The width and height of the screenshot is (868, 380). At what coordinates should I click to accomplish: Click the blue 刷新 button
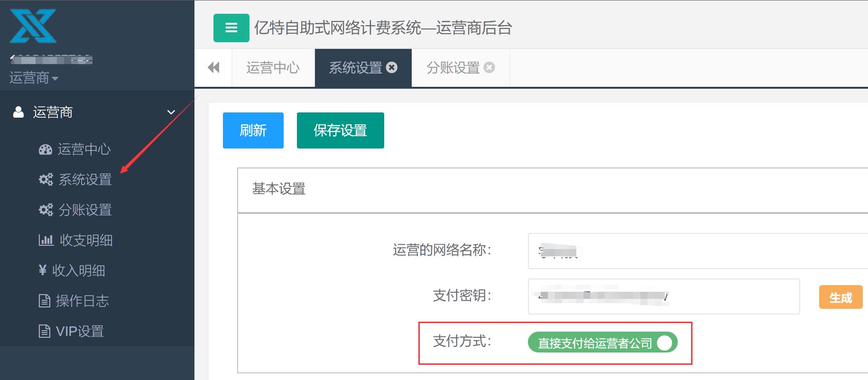pos(253,130)
